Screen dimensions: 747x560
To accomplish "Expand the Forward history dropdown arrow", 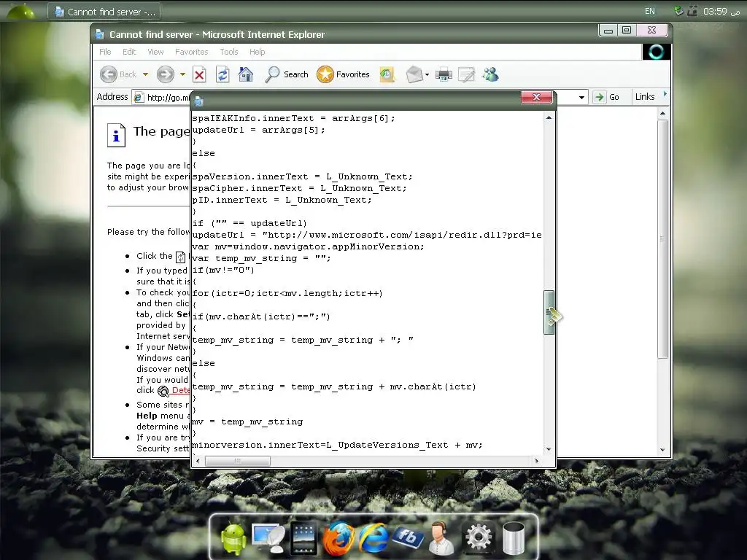I will (x=182, y=74).
